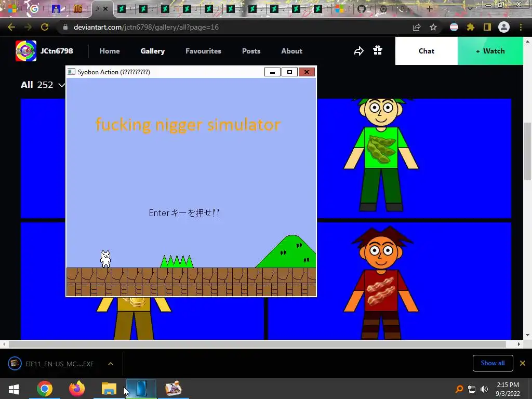Click the taskbar clock 2:15 PM
532x399 pixels.
click(508, 389)
